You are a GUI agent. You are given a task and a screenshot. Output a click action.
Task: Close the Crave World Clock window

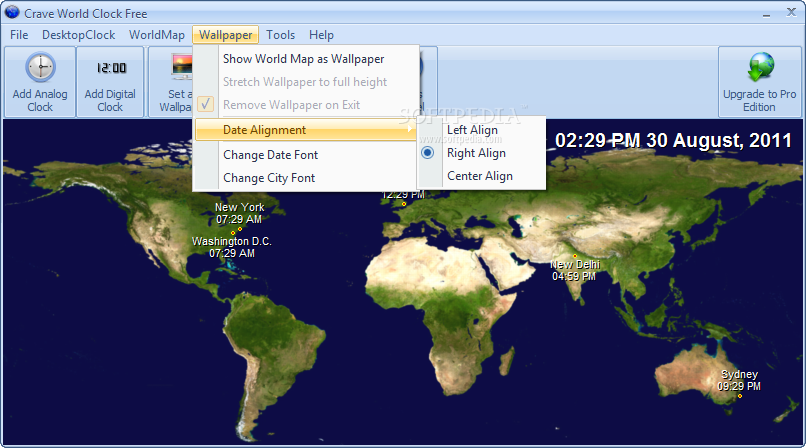[x=791, y=12]
